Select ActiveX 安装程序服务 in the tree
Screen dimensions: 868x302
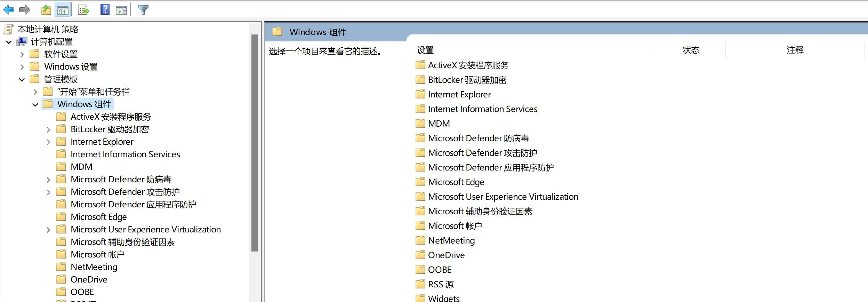point(111,117)
